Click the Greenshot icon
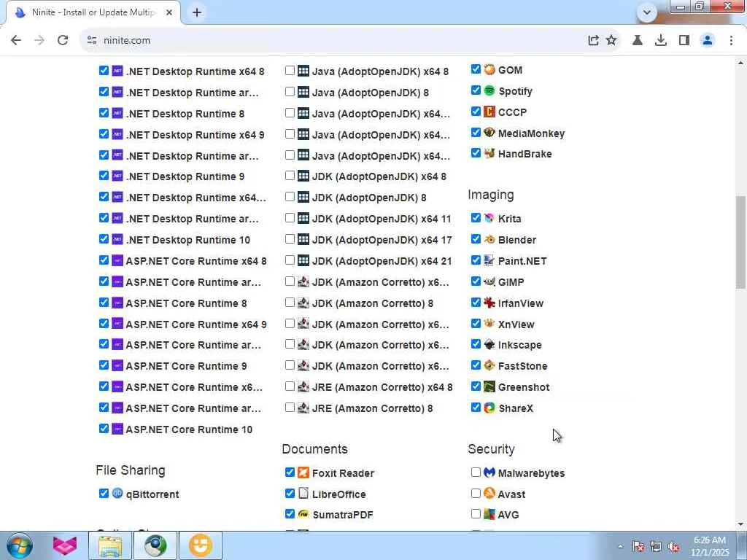 point(489,386)
